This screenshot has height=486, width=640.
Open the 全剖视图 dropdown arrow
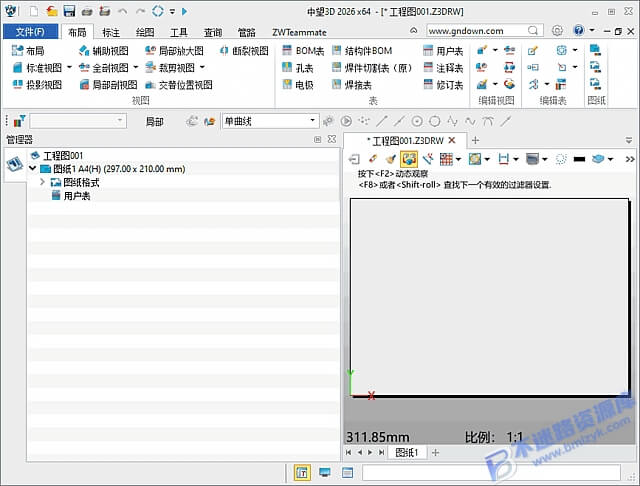136,67
